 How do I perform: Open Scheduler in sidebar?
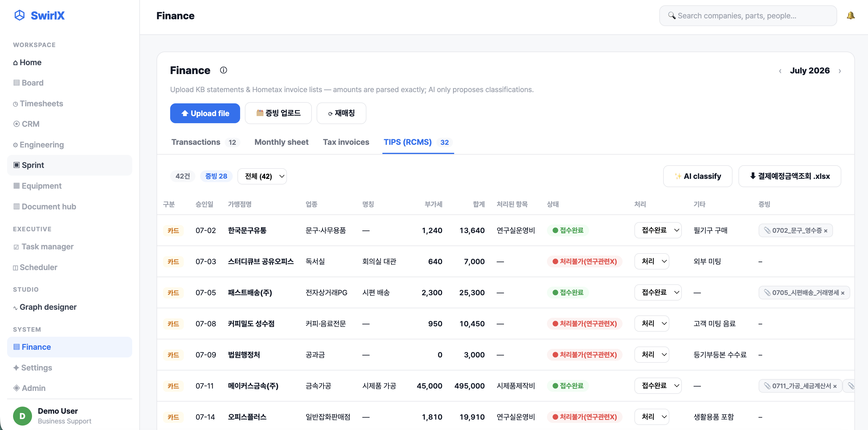click(x=69, y=267)
